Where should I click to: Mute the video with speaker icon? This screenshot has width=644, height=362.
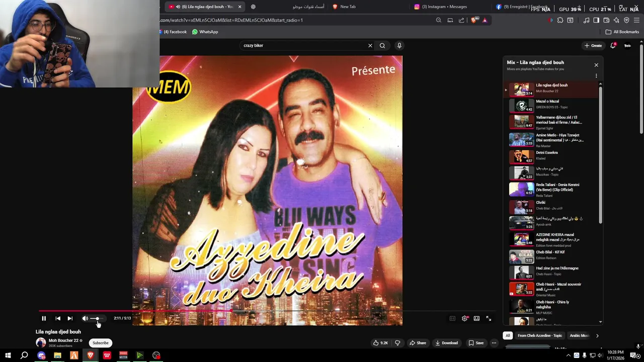tap(85, 318)
